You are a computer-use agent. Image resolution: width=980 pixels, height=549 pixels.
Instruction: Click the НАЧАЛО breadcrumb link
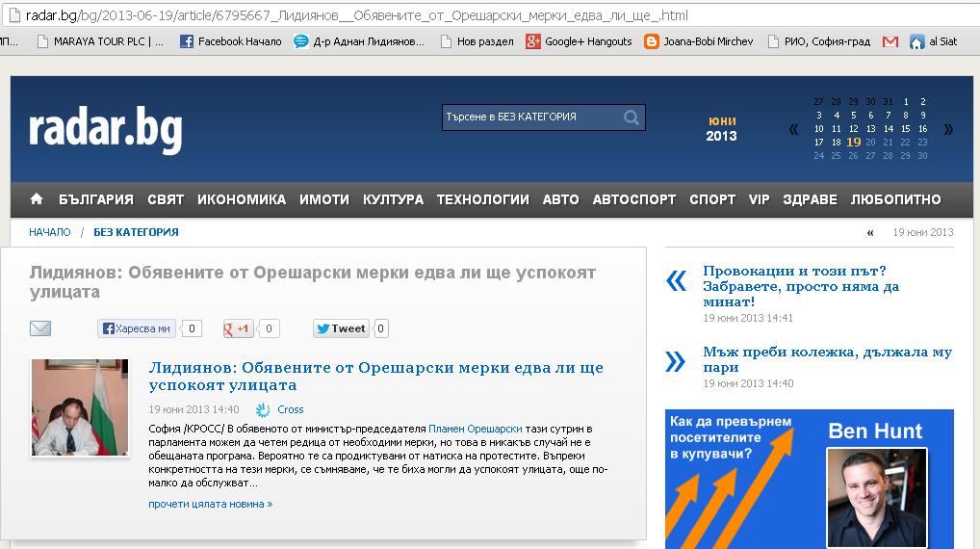pyautogui.click(x=49, y=232)
